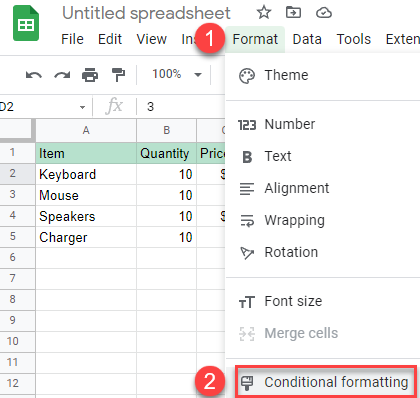Select the Mouse cell
This screenshot has width=420, height=398.
click(x=86, y=195)
